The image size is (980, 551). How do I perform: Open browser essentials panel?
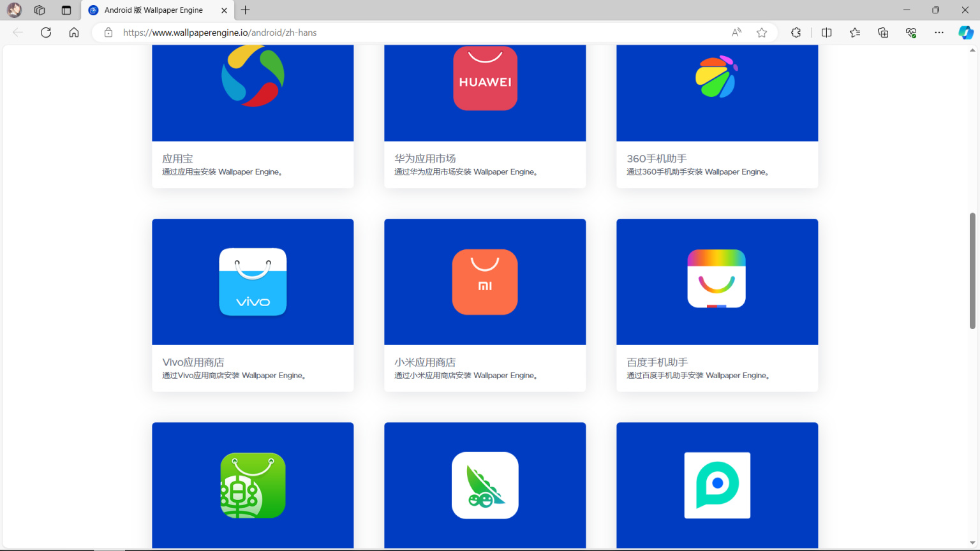tap(911, 33)
